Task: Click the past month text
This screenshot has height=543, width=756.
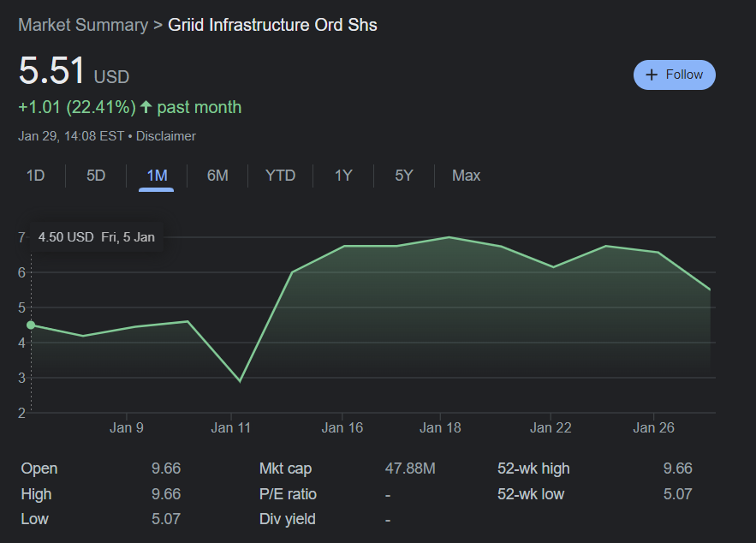Action: pyautogui.click(x=199, y=107)
